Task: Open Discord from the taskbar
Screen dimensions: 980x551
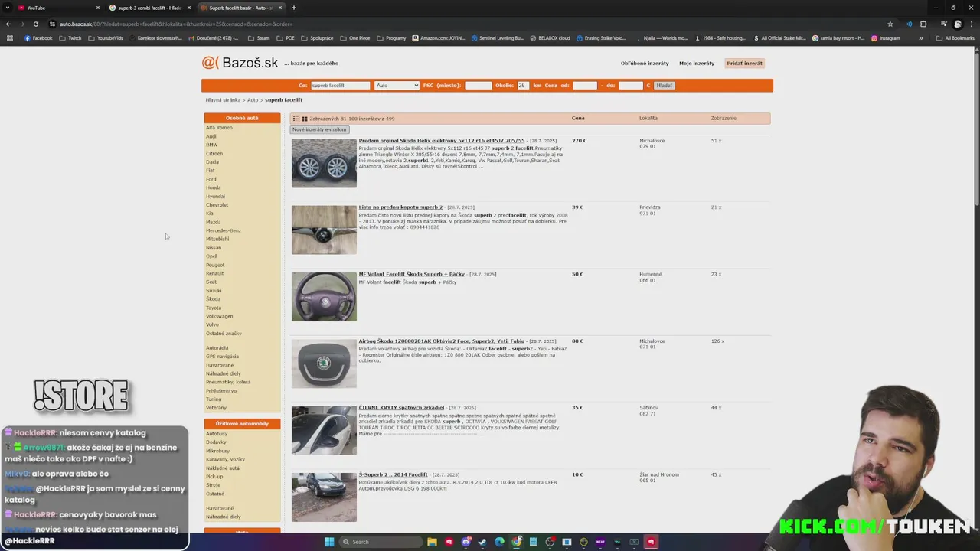Action: (466, 542)
